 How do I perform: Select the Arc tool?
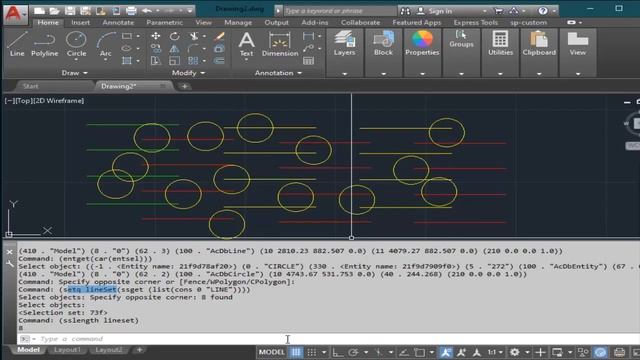[x=105, y=44]
